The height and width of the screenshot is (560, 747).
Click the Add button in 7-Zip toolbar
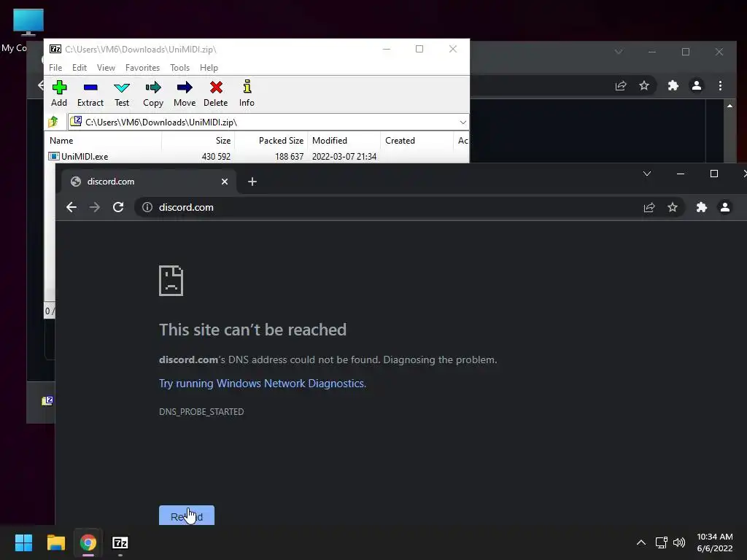click(59, 94)
